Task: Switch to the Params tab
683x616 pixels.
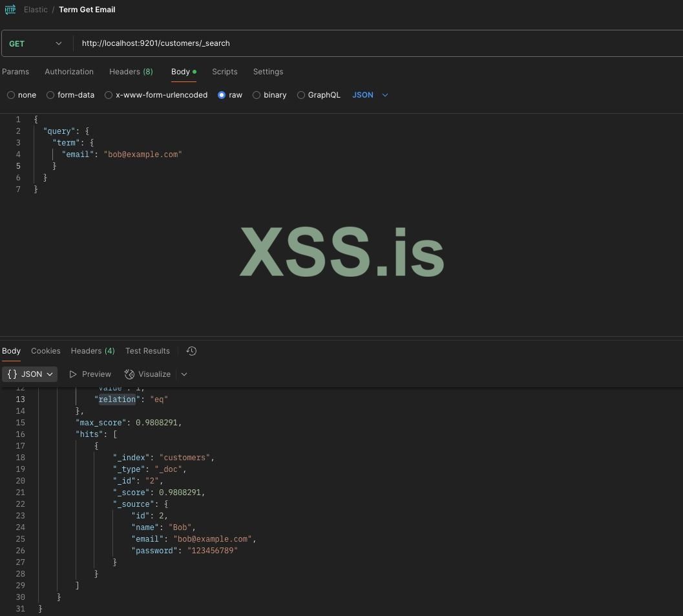Action: point(16,72)
